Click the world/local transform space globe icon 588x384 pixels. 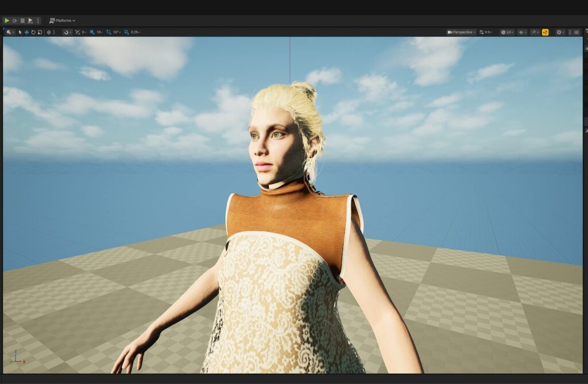tap(49, 32)
